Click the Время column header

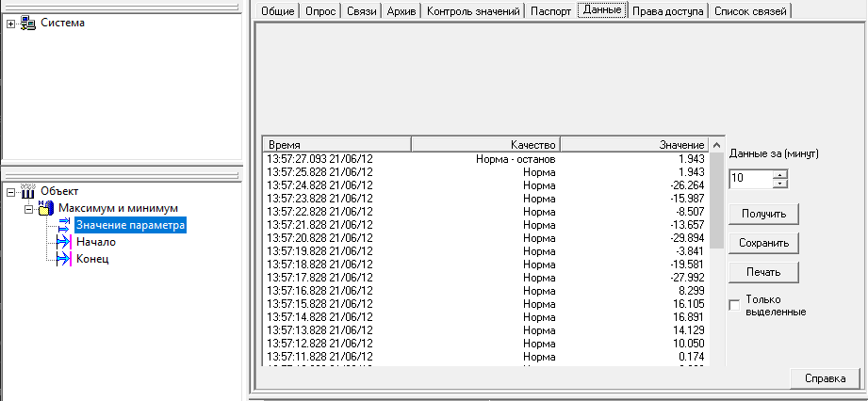337,144
